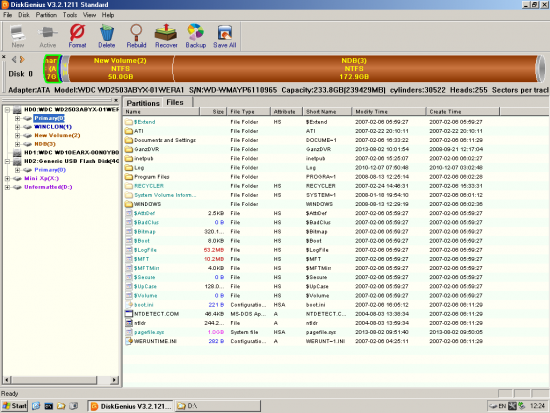The height and width of the screenshot is (413, 550).
Task: Select the $Extend folder icon
Action: [x=129, y=122]
